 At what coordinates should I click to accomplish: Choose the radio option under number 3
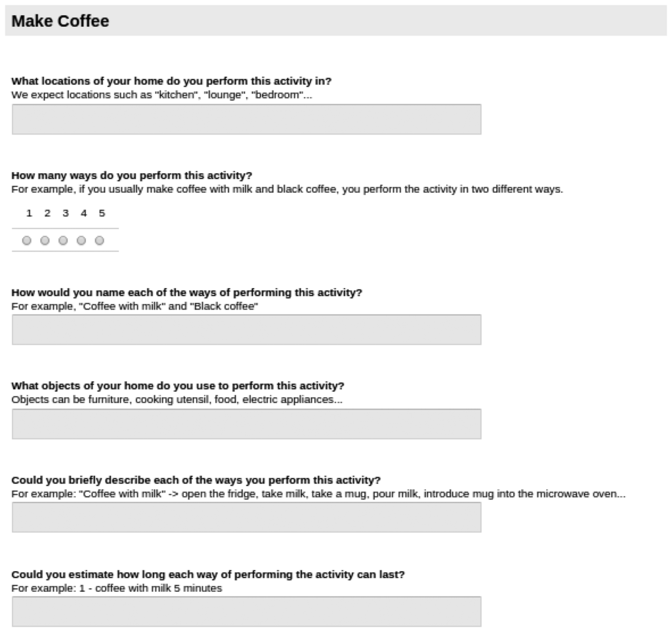[x=63, y=241]
